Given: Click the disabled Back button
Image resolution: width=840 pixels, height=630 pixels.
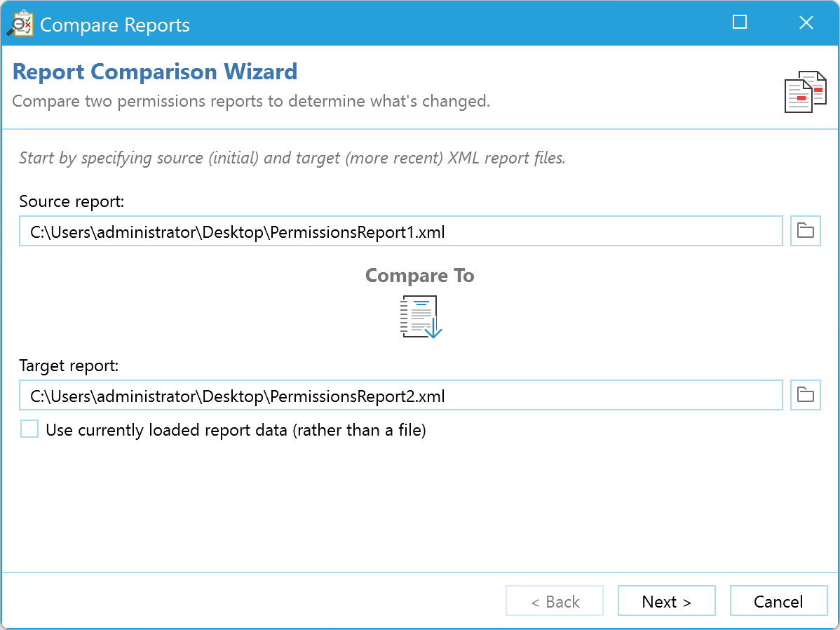Looking at the screenshot, I should 555,601.
